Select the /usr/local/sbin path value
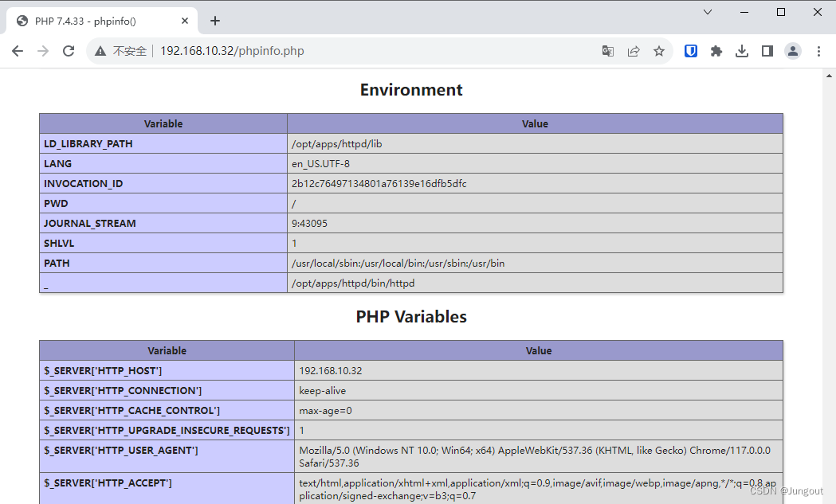The height and width of the screenshot is (504, 836). [x=398, y=264]
